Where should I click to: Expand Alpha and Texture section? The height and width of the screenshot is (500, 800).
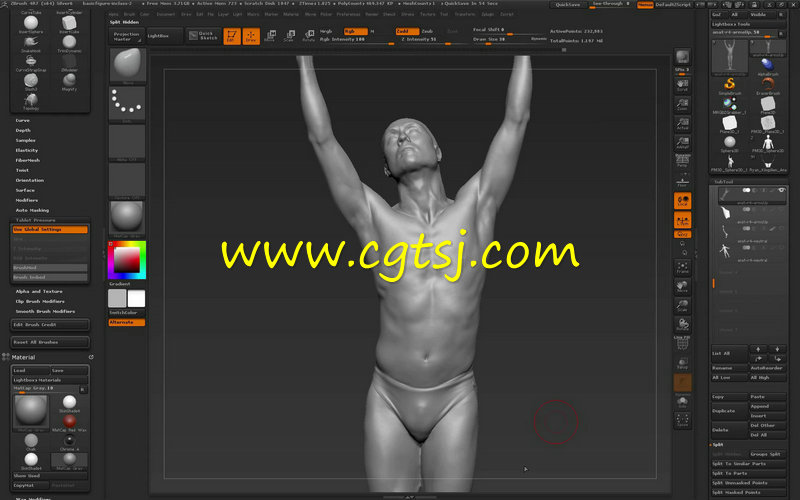[x=39, y=291]
